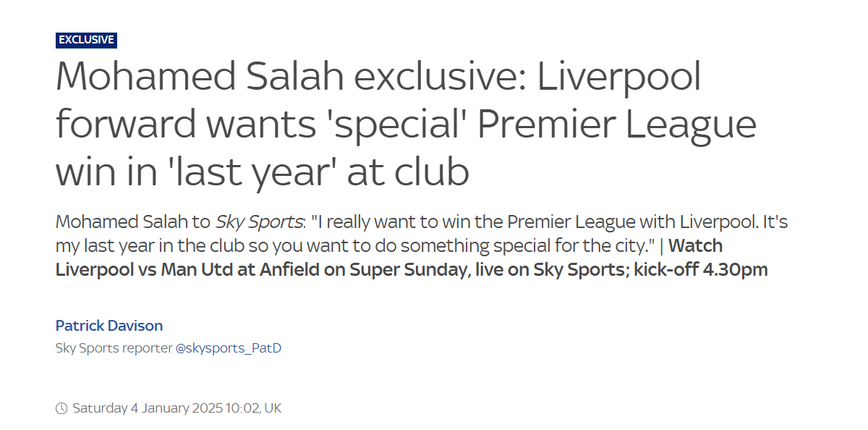The width and height of the screenshot is (868, 430).
Task: Open Patrick Davison's author page
Action: coord(109,325)
